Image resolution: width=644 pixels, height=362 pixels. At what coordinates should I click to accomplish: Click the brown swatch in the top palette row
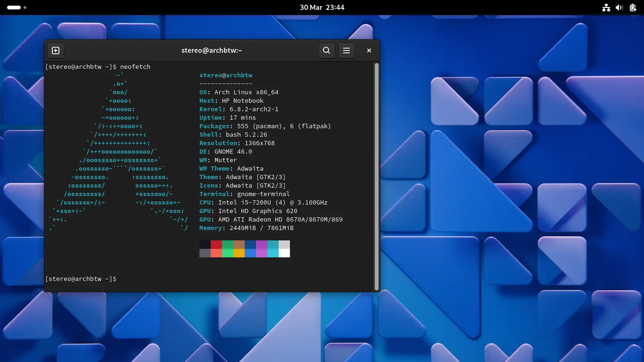point(239,245)
